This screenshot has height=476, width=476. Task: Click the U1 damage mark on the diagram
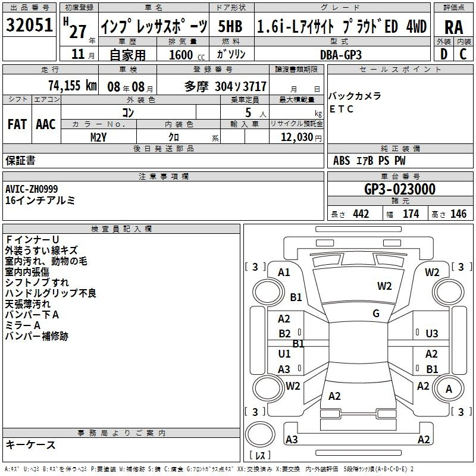(x=284, y=353)
